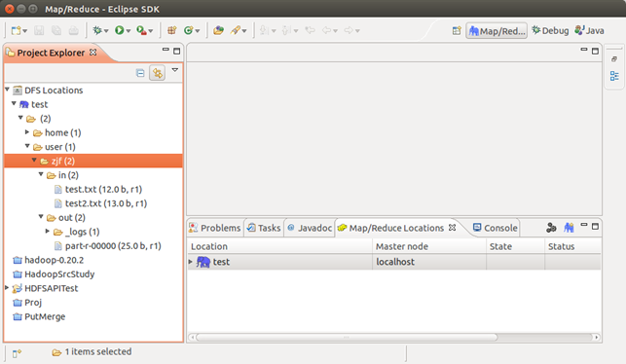The image size is (626, 364).
Task: Click the Locations table horizontal scrollbar
Action: coord(347,338)
